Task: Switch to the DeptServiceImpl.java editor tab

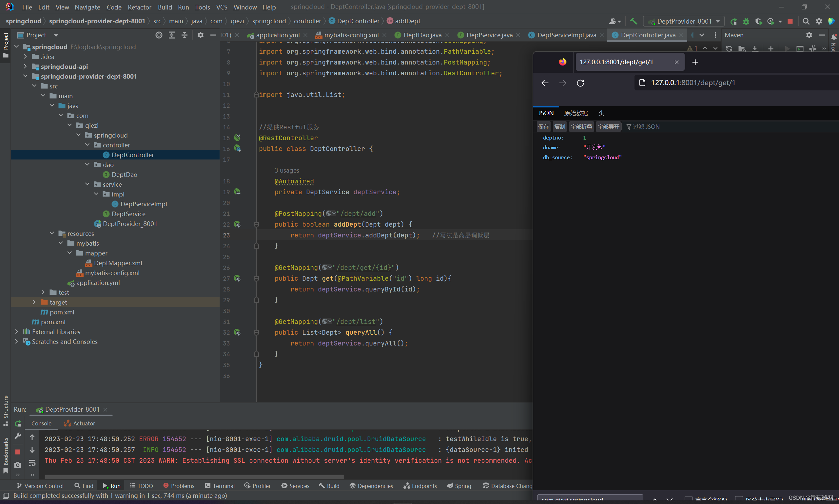Action: click(x=566, y=35)
